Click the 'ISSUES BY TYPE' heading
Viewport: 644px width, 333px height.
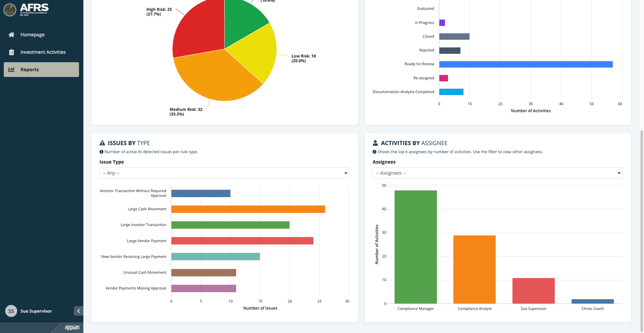coord(129,143)
